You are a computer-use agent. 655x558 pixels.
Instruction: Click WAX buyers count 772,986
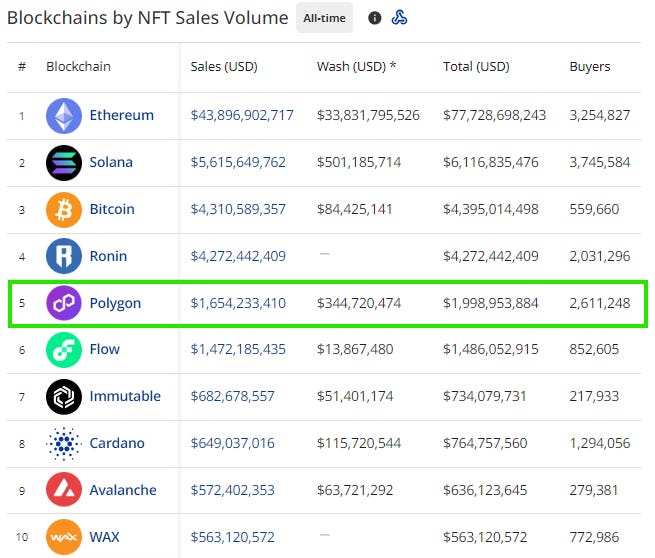(594, 537)
